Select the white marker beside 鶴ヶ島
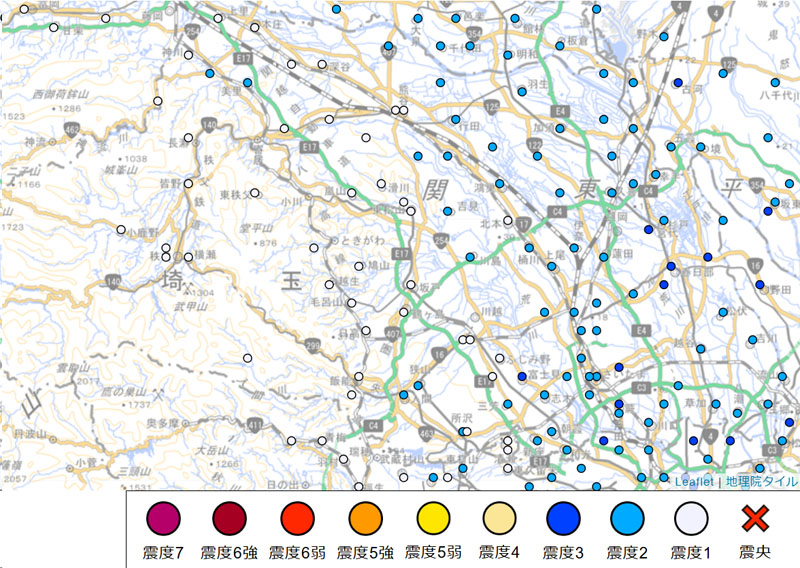800x568 pixels. pyautogui.click(x=404, y=312)
